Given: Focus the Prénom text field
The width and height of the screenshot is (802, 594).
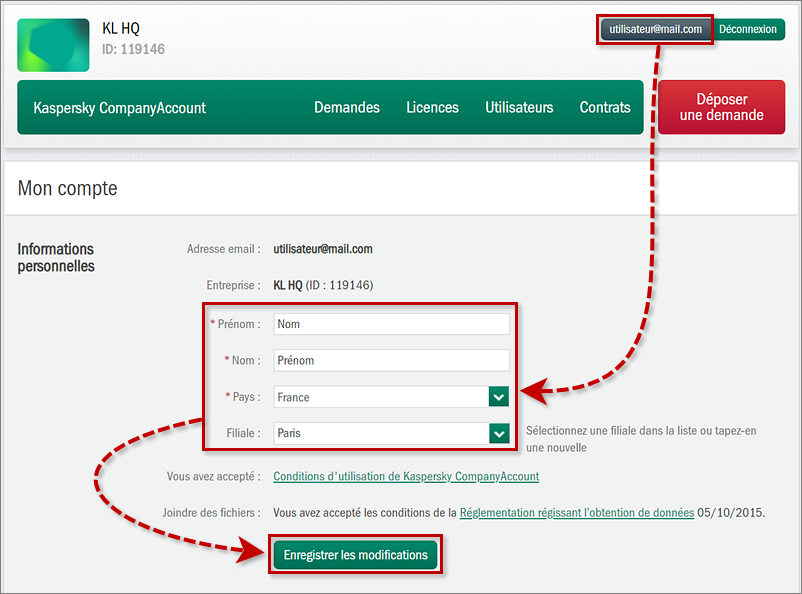Looking at the screenshot, I should [391, 324].
